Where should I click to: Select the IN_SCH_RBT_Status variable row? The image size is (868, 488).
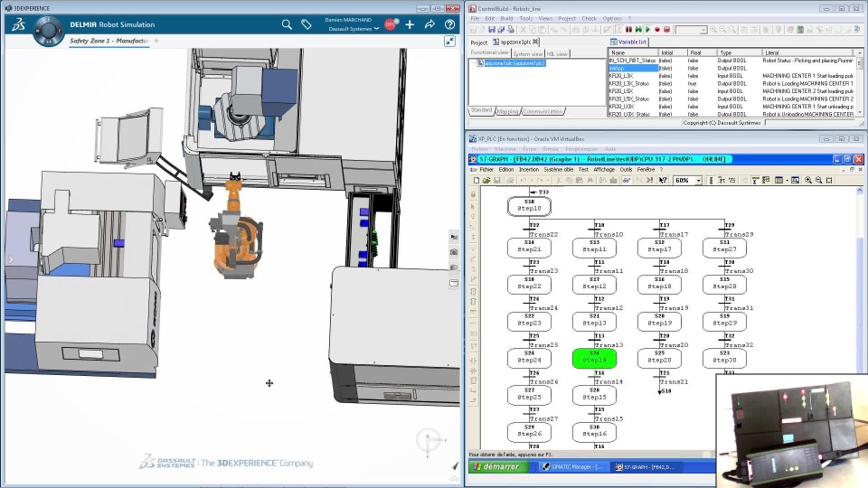[x=731, y=61]
